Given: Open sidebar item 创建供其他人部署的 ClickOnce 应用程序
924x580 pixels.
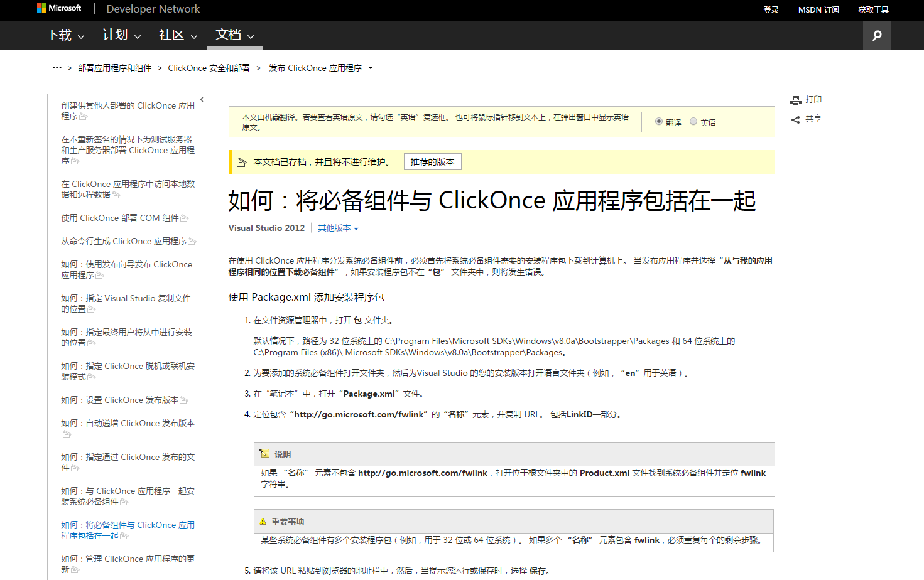Looking at the screenshot, I should coord(128,111).
